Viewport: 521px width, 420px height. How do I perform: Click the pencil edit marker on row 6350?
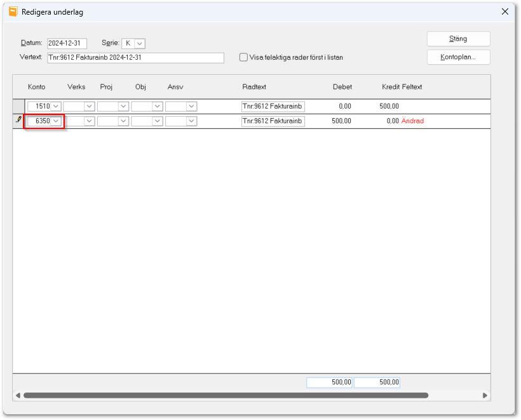coord(18,119)
